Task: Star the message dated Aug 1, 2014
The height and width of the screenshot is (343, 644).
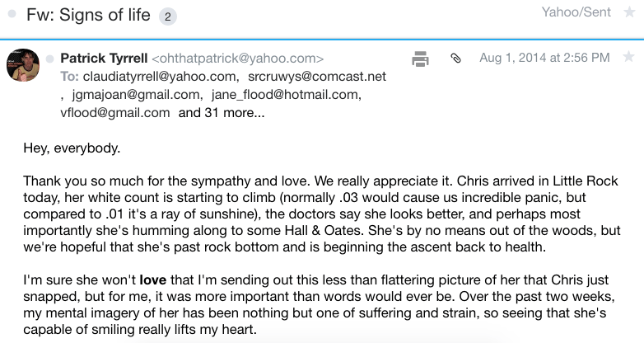Action: click(x=628, y=58)
